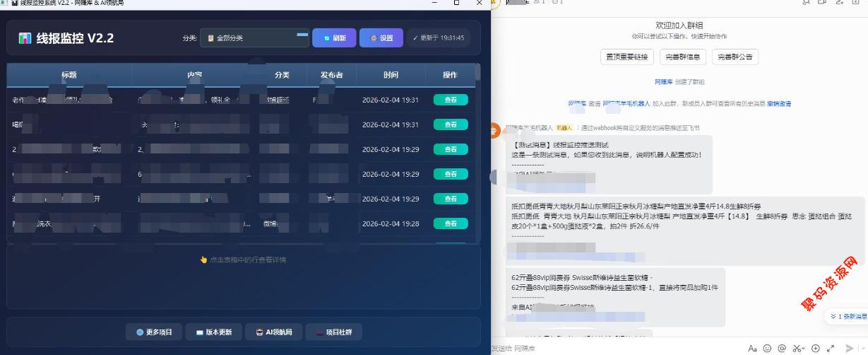Open the emoji picker in chat input

coord(767,348)
